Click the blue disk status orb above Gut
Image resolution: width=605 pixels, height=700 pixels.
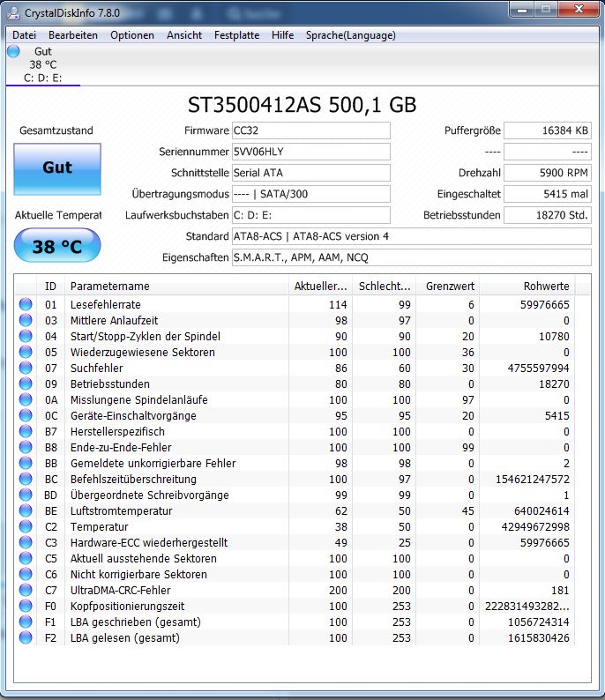(13, 51)
